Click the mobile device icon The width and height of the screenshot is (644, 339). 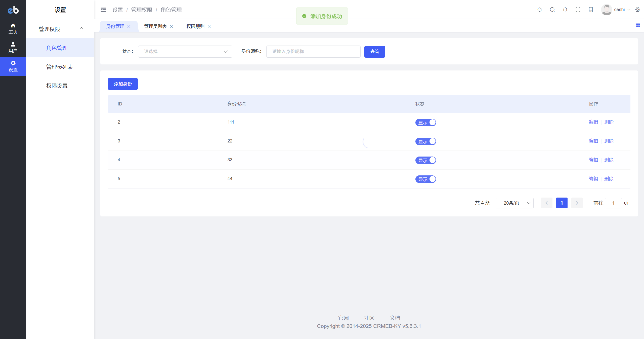[591, 10]
